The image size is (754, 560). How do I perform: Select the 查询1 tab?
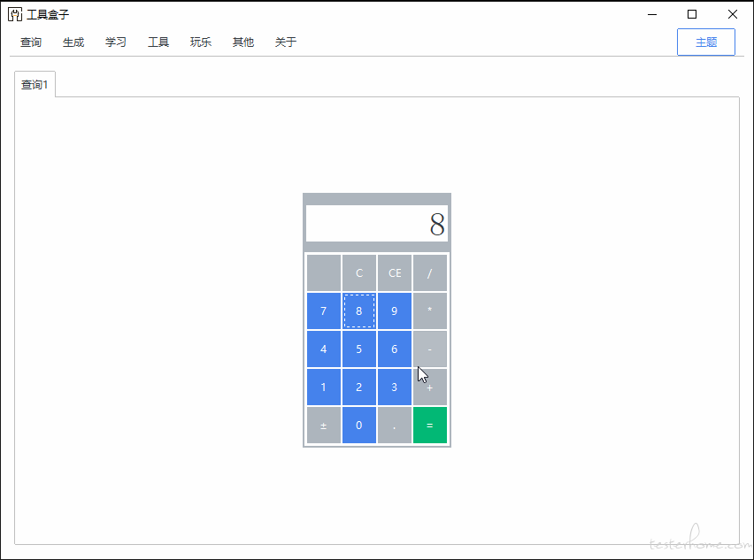pyautogui.click(x=35, y=85)
